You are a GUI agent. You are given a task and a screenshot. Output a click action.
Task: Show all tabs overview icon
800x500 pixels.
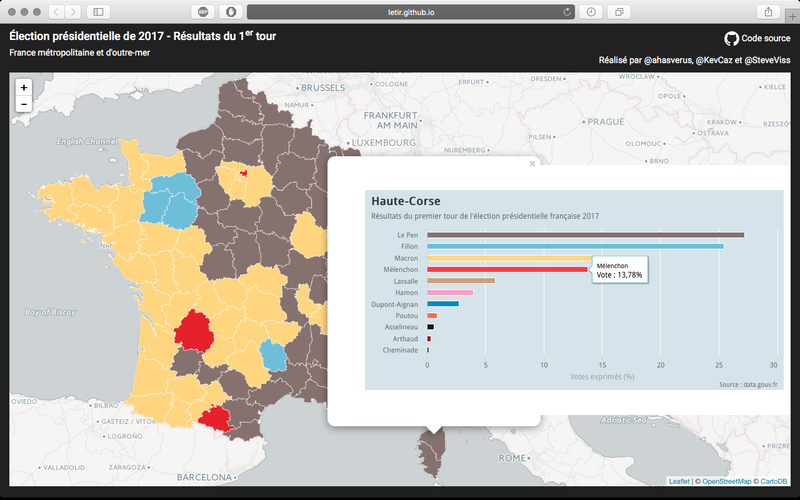click(619, 12)
